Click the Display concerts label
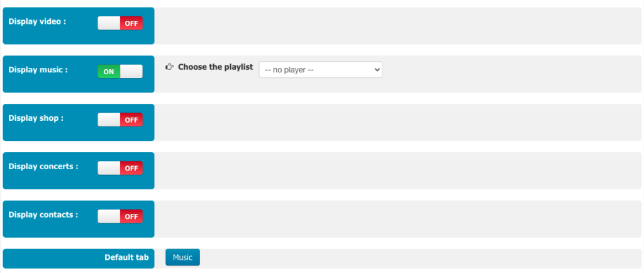644x273 pixels. [x=43, y=166]
